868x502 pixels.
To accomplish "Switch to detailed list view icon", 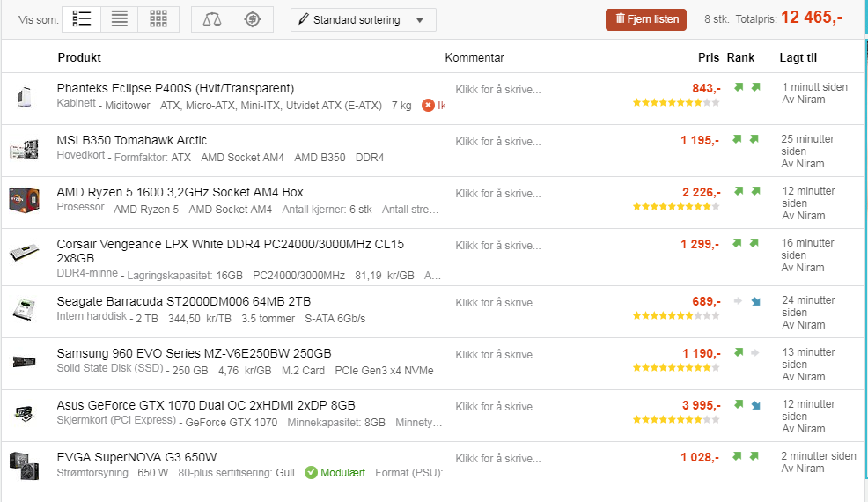I will coord(81,19).
